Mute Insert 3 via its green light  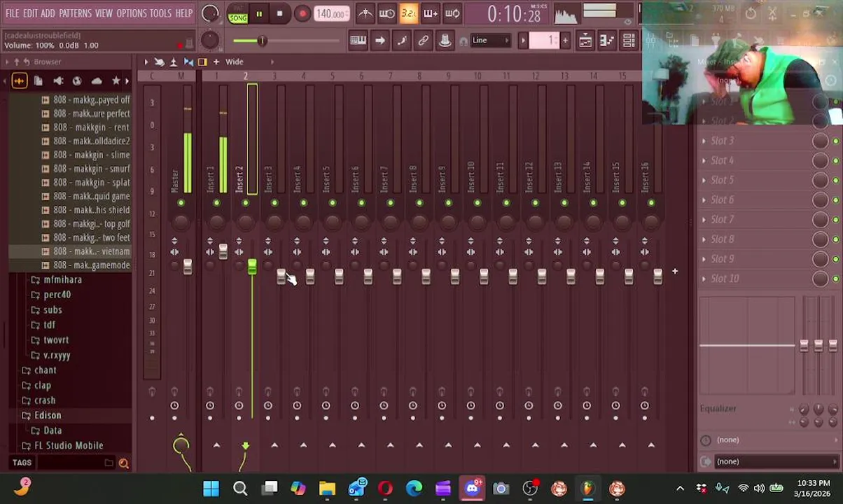click(x=274, y=203)
